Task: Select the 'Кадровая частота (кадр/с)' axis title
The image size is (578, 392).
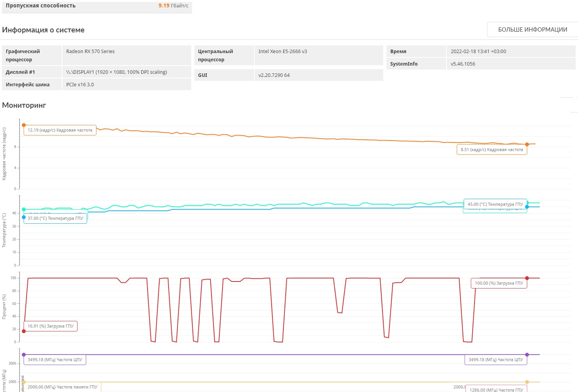Action: point(4,154)
